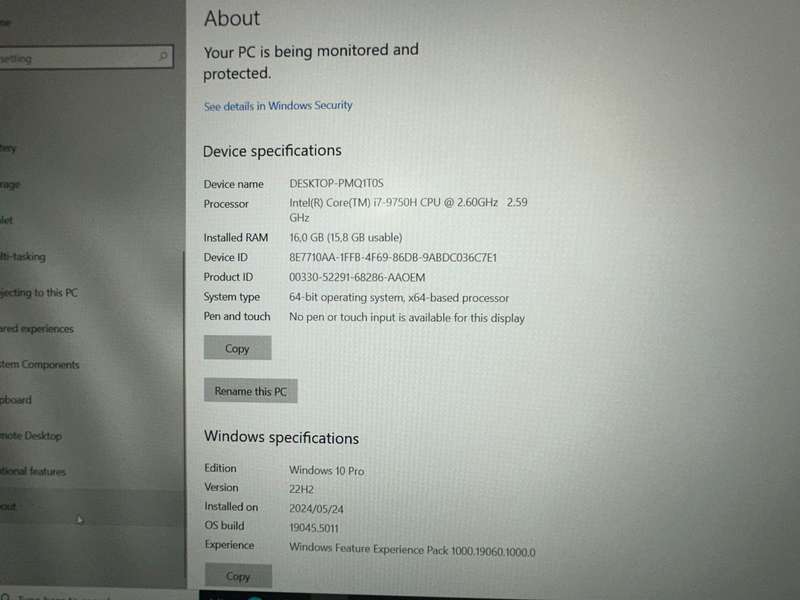Select 16.0 GB (15.8 GB usable) value
The height and width of the screenshot is (600, 800).
(x=345, y=237)
